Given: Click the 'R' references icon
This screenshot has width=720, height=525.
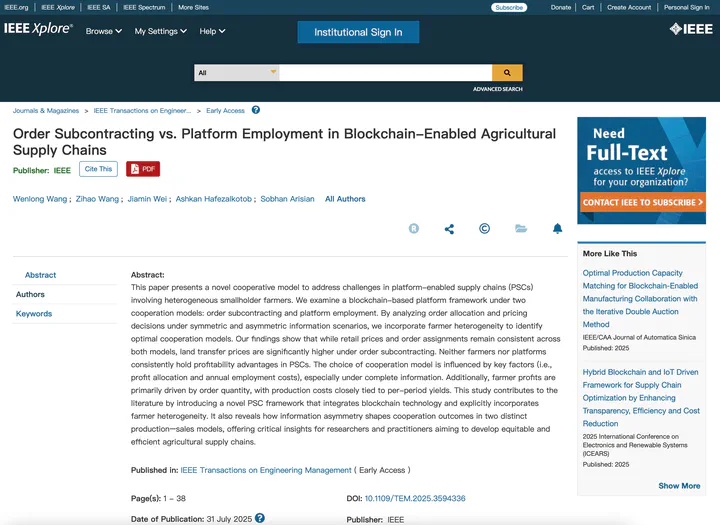Looking at the screenshot, I should (414, 229).
